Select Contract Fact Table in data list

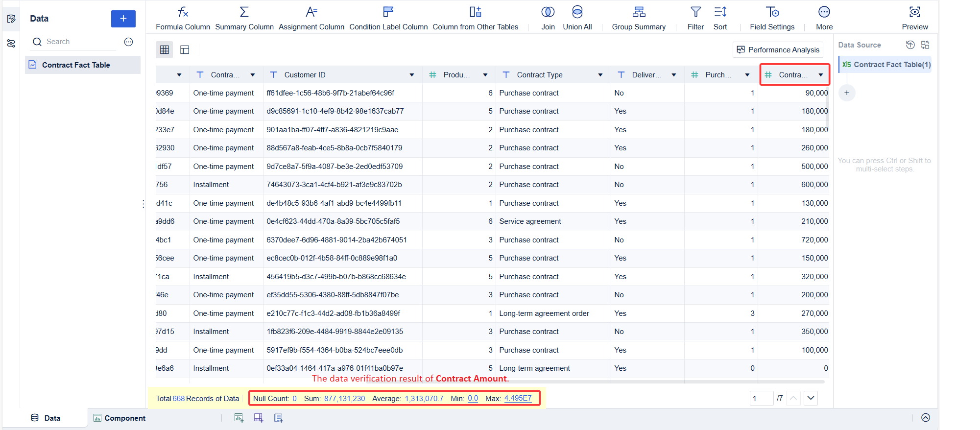point(83,65)
